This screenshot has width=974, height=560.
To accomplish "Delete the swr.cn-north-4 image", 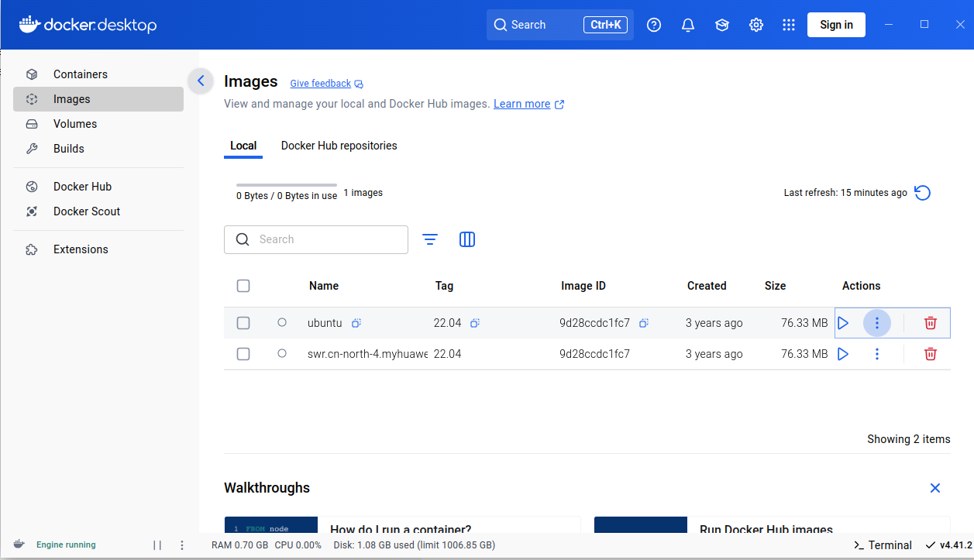I will [931, 354].
